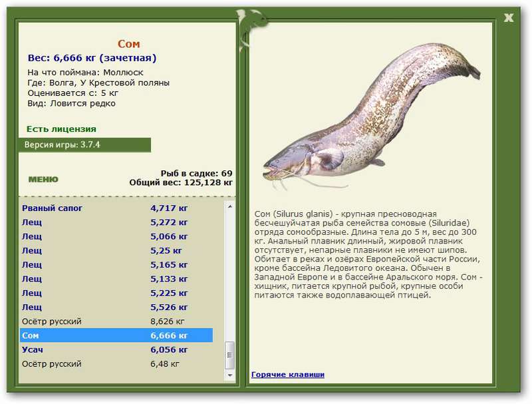Select the highlighted Сом 6,666 кг row

tap(116, 335)
